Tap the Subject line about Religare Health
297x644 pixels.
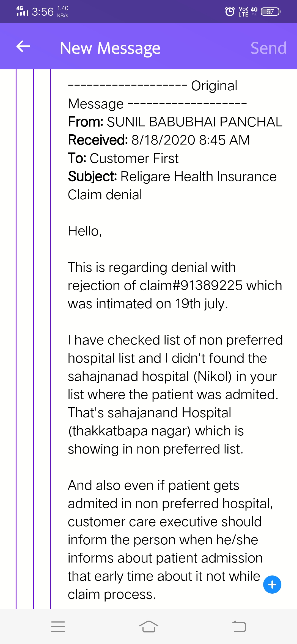pyautogui.click(x=172, y=176)
